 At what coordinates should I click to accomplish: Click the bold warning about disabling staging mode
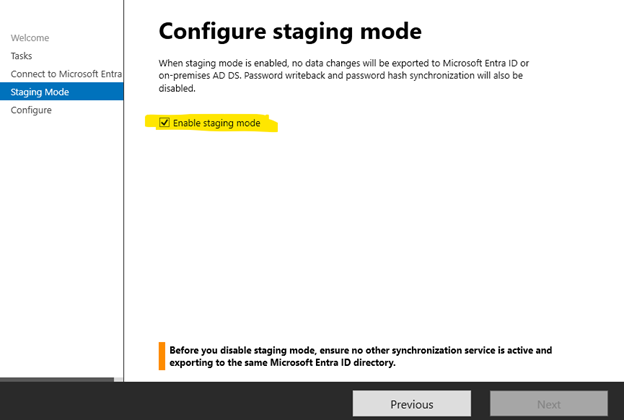360,356
